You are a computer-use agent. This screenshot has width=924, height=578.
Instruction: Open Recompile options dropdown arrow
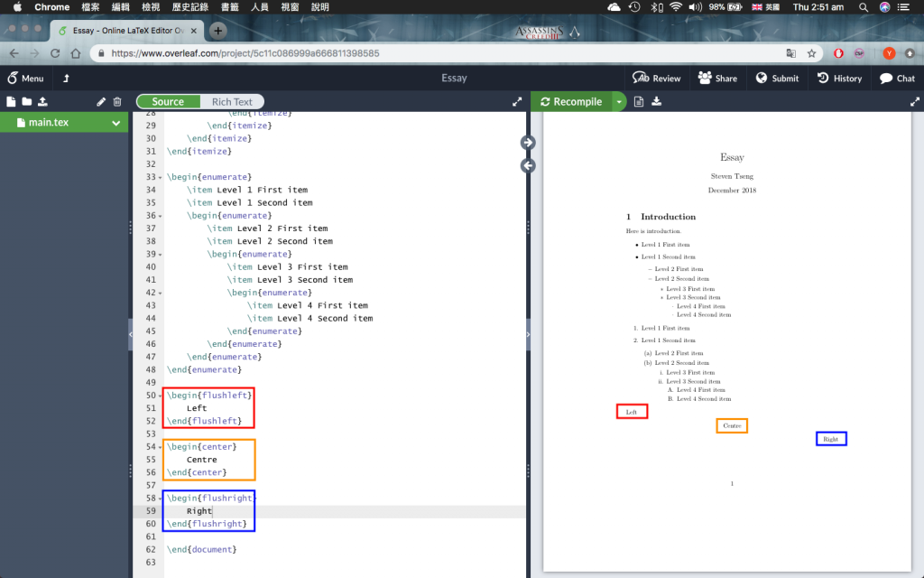point(619,101)
